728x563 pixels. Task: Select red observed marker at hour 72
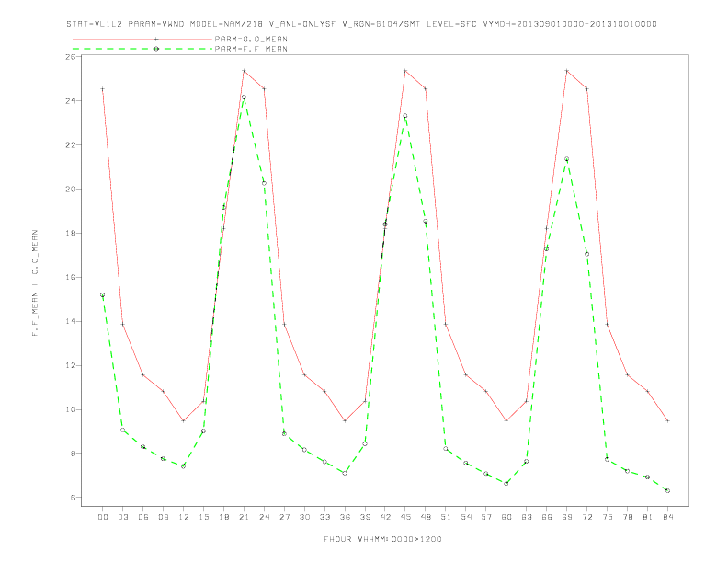586,88
